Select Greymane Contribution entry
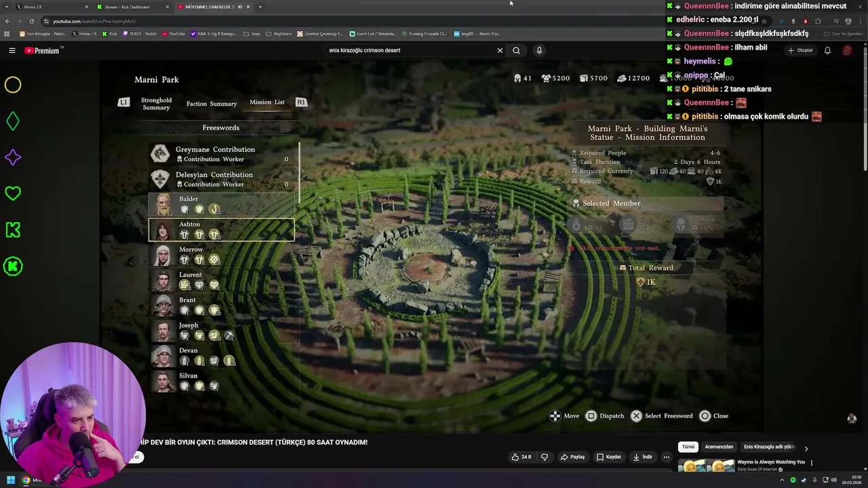The width and height of the screenshot is (868, 488). (x=222, y=154)
